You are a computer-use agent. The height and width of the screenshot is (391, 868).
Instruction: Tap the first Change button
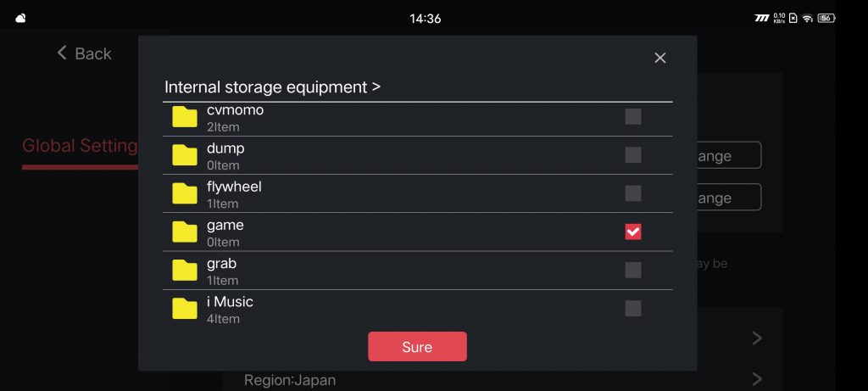tap(728, 155)
